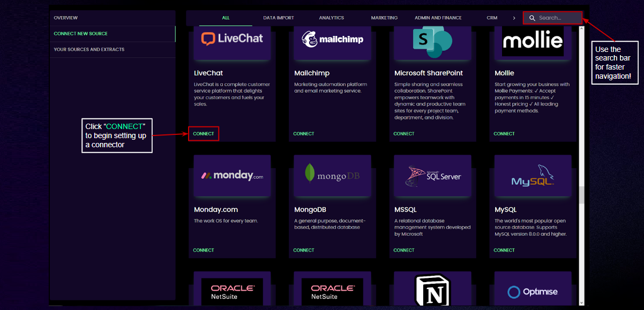The height and width of the screenshot is (310, 644).
Task: Click CONNECT under MSSQL
Action: coord(404,250)
